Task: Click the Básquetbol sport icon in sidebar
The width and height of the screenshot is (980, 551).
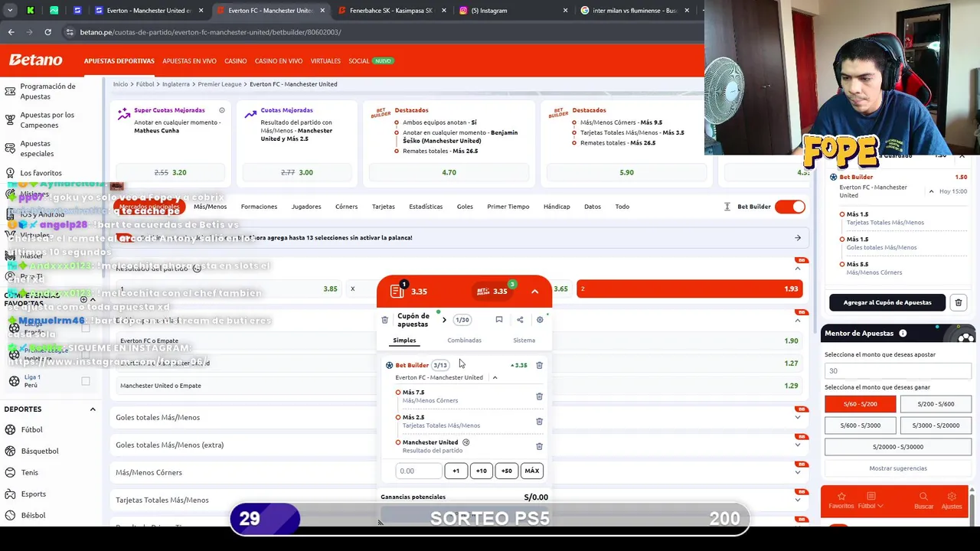Action: (x=11, y=451)
